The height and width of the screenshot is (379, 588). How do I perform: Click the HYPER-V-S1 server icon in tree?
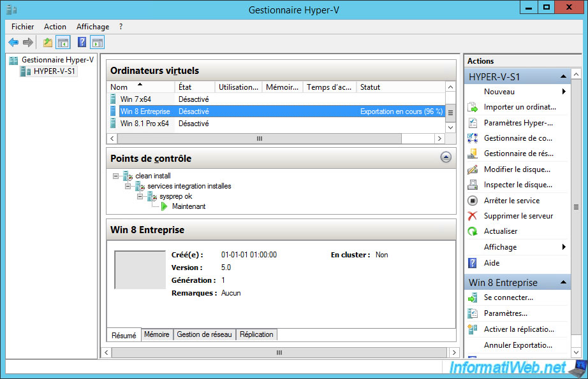click(x=26, y=71)
